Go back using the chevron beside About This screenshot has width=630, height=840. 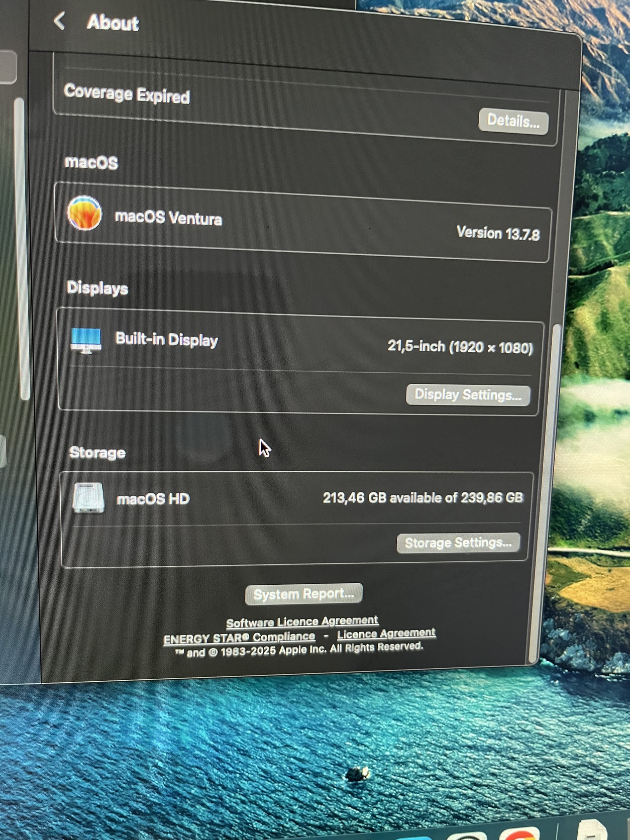point(59,21)
